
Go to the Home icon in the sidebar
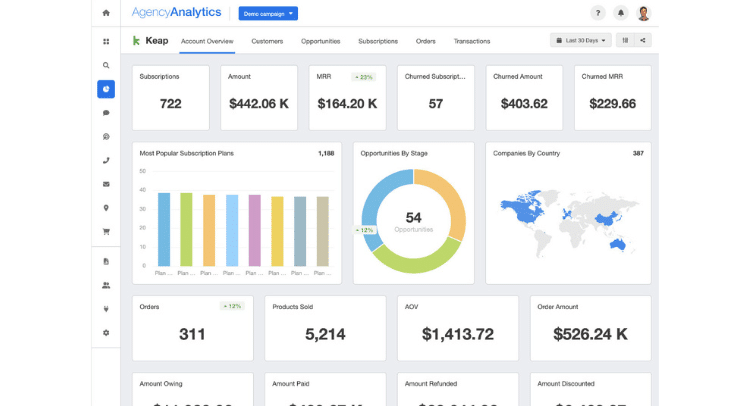[106, 13]
